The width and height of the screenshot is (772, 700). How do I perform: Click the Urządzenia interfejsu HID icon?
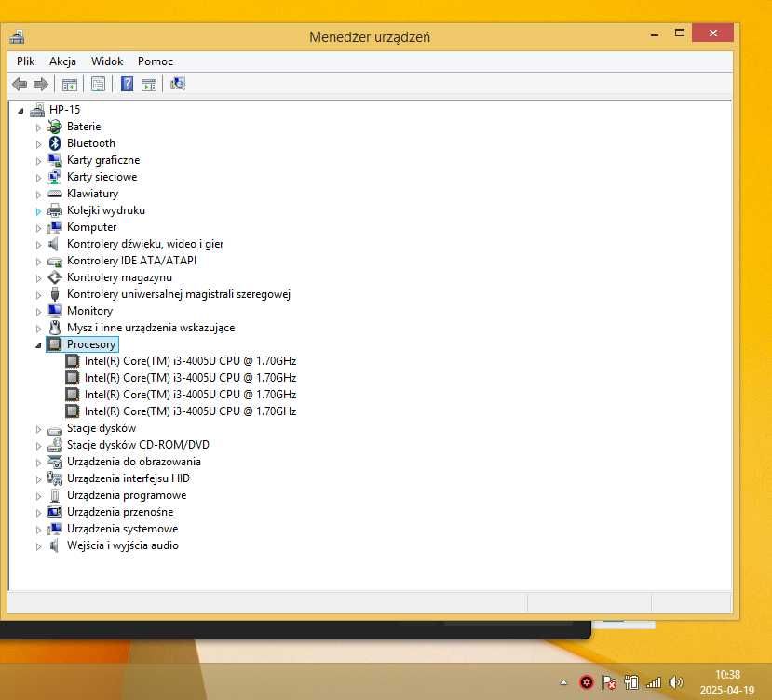click(55, 478)
